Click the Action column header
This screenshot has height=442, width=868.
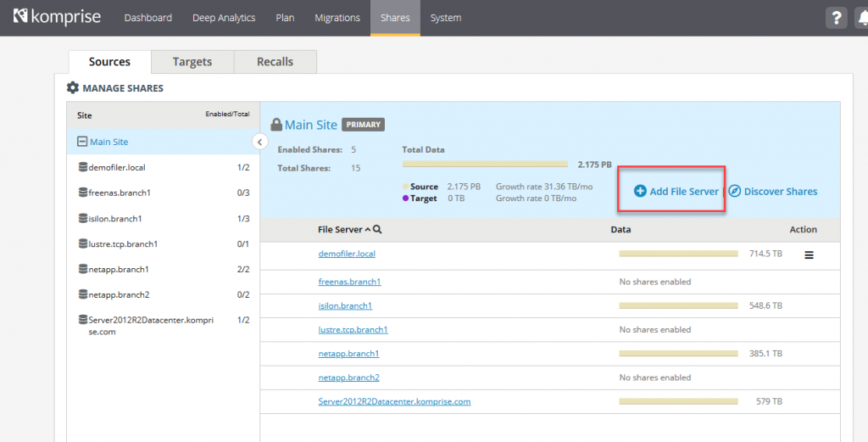click(803, 229)
